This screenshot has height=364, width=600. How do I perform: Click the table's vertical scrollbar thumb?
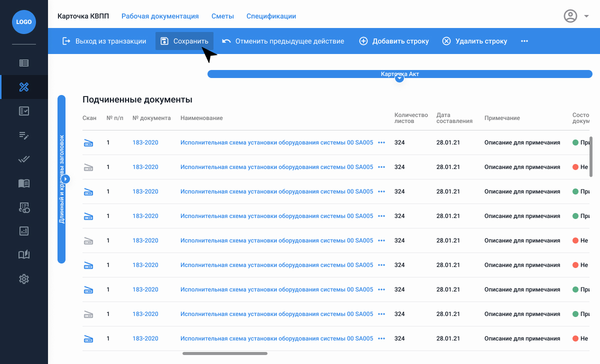591,156
